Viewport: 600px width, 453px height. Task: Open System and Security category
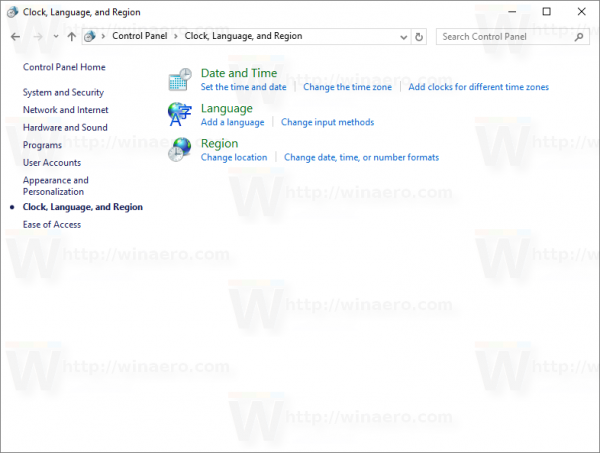pyautogui.click(x=63, y=93)
